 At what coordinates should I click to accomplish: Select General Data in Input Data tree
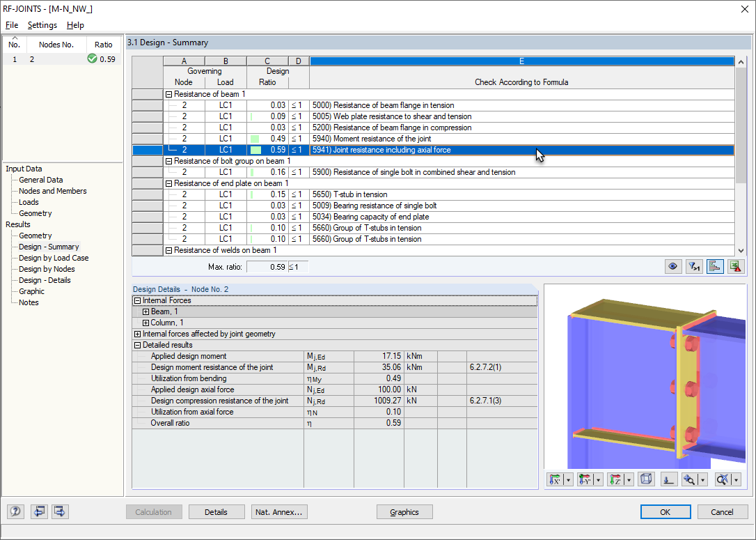[41, 180]
